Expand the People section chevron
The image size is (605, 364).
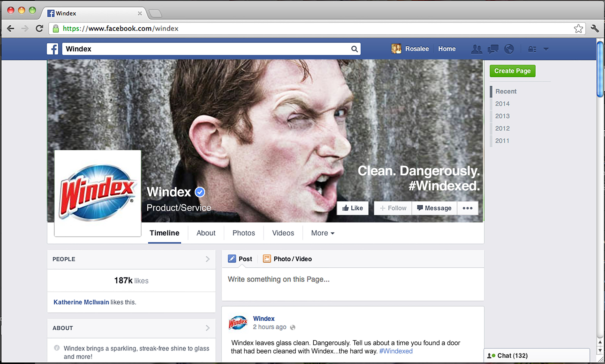point(208,259)
